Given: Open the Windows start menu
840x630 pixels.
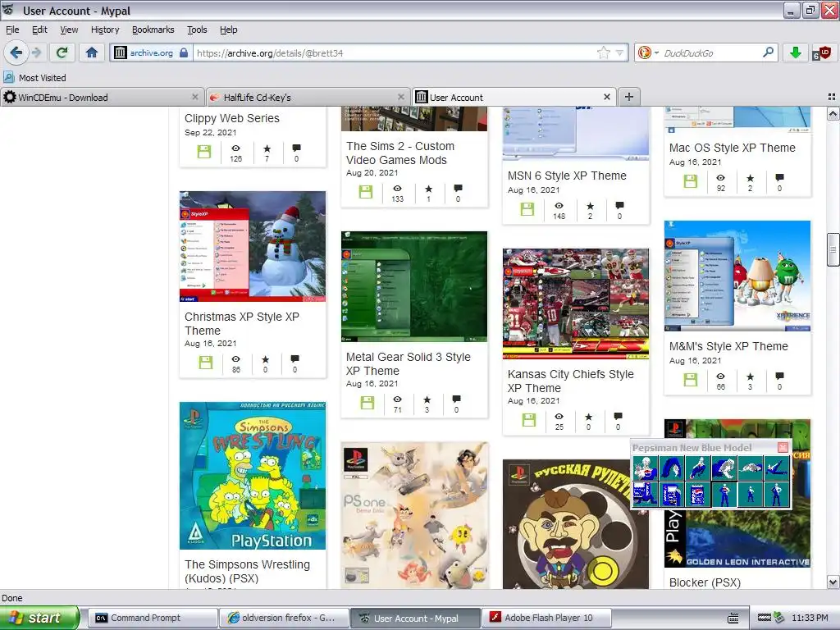Looking at the screenshot, I should click(x=39, y=618).
